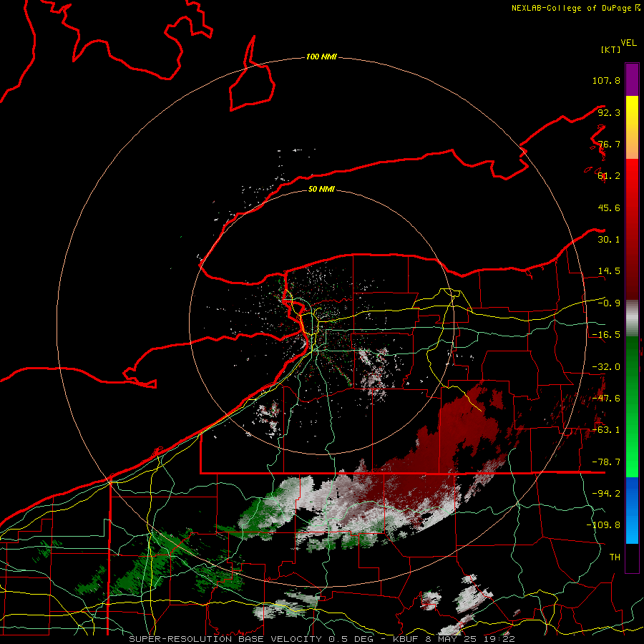Screen dimensions: 644x644
Task: Click the -94.2 value on the velocity scale
Action: click(x=606, y=493)
